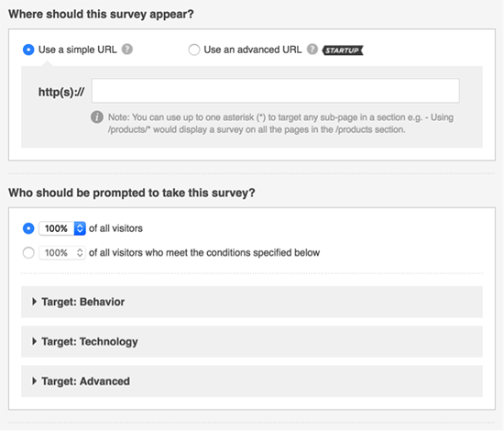Screen dimensions: 504x431
Task: Click the text about visitors meeting conditions
Action: pos(204,253)
